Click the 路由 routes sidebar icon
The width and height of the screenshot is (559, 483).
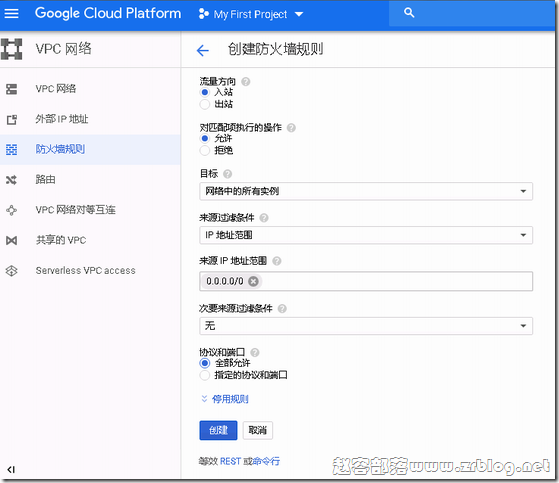11,180
